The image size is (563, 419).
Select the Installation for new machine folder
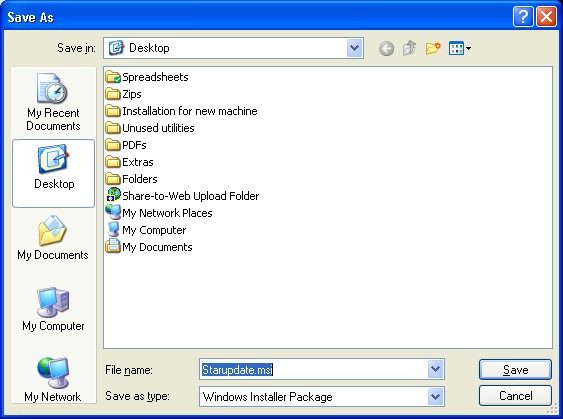pos(182,111)
